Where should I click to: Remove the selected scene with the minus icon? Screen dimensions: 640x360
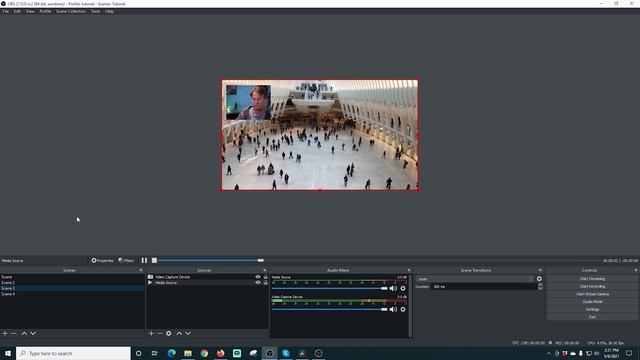coord(14,333)
